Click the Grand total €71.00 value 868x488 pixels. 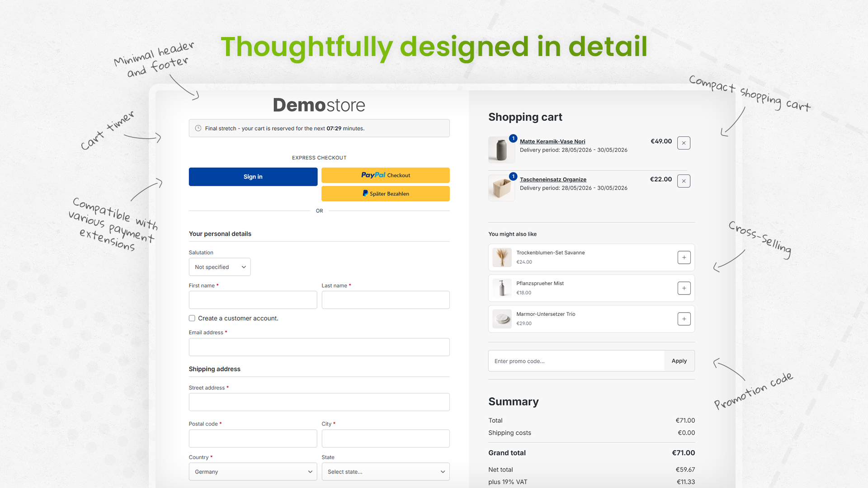[683, 453]
